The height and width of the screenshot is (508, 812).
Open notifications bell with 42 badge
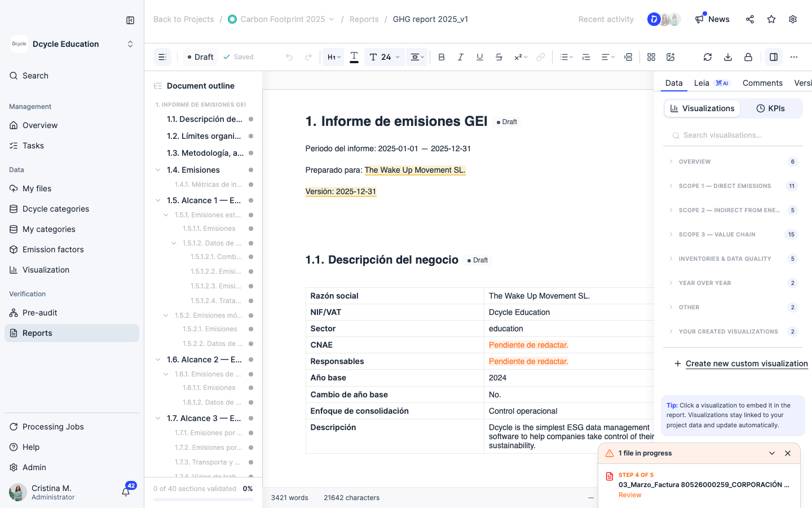(x=126, y=491)
